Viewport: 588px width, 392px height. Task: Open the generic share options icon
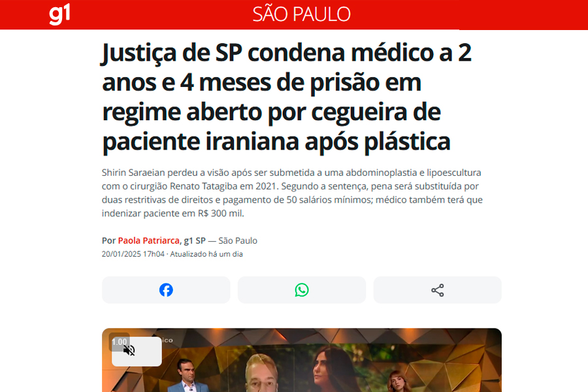point(438,290)
